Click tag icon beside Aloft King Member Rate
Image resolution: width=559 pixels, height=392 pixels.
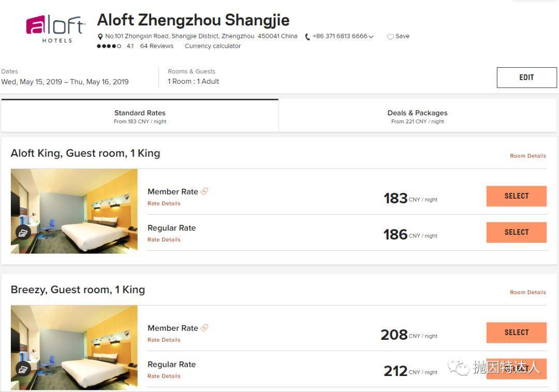[204, 191]
